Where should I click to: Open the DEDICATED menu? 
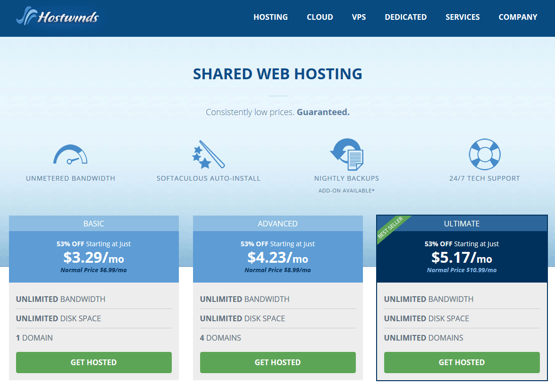[406, 17]
